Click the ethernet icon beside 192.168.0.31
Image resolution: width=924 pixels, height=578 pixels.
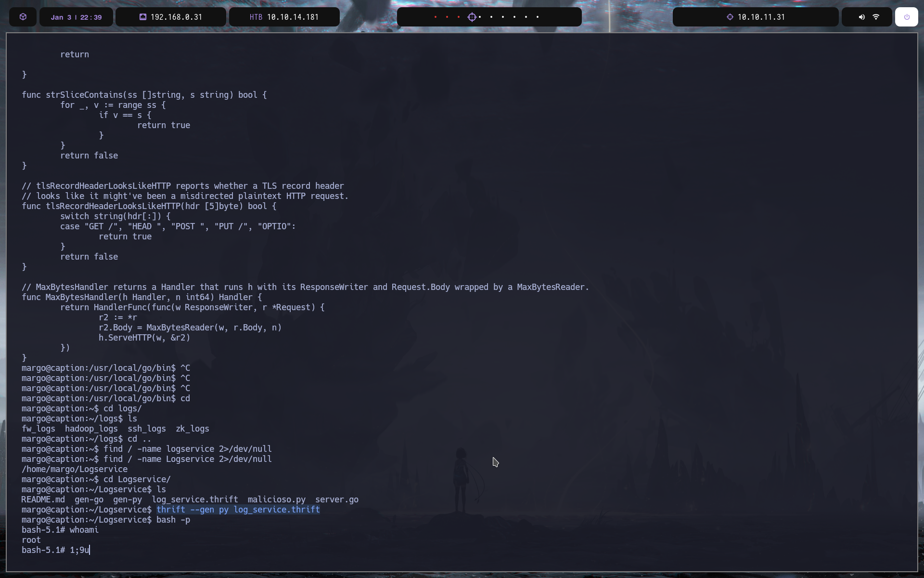coord(142,17)
